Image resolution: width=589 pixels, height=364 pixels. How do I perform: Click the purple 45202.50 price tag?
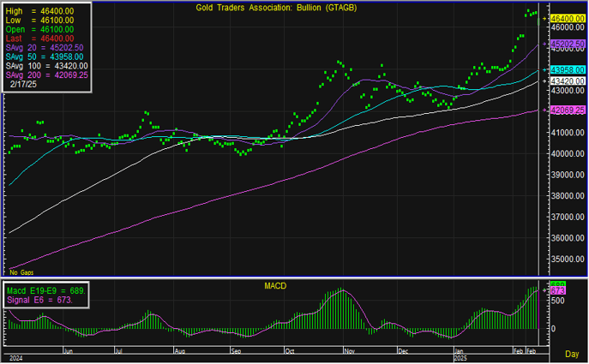(568, 43)
